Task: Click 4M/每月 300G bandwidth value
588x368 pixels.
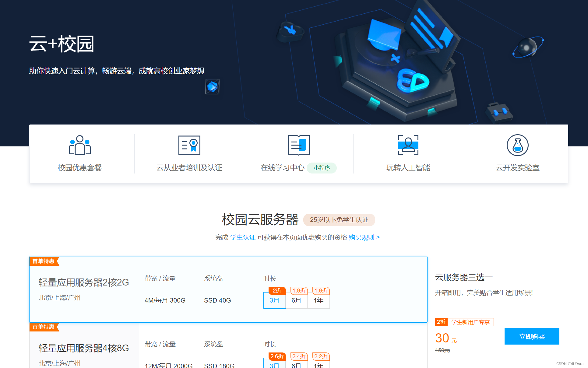Action: coord(165,300)
